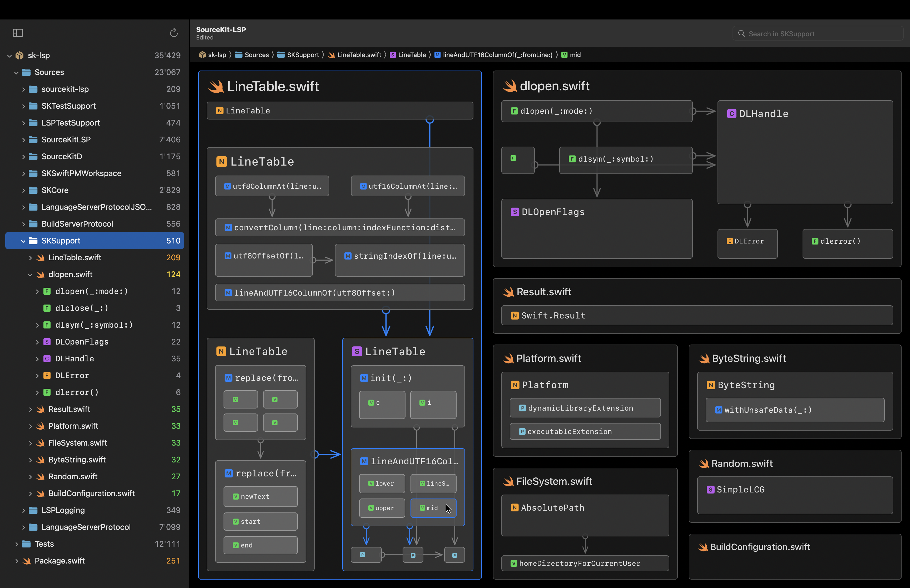Expand dlsym(_:symbol:) in sidebar

tap(37, 325)
